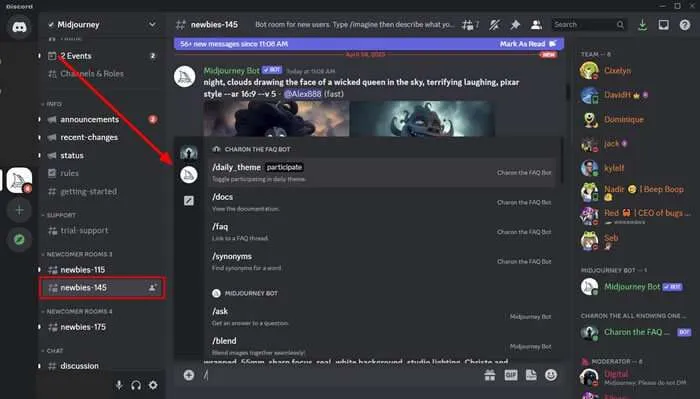Open pinned messages

pos(515,25)
